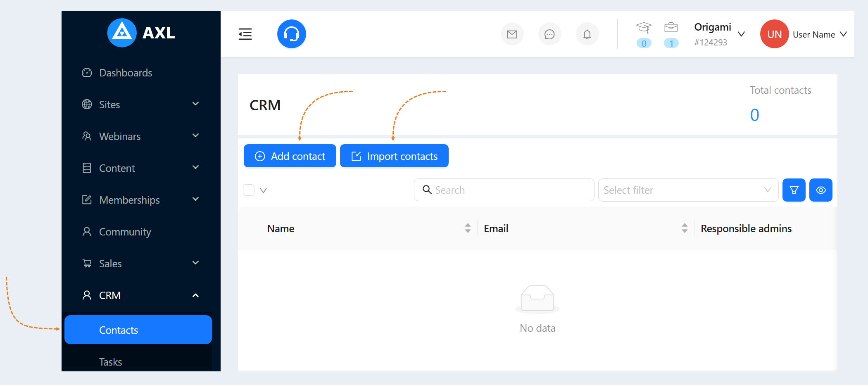Toggle column visibility with eye button

point(821,190)
